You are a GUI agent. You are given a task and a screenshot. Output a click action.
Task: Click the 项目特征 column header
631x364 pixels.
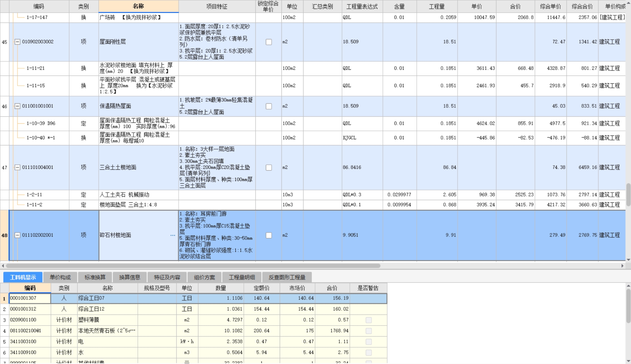[217, 6]
